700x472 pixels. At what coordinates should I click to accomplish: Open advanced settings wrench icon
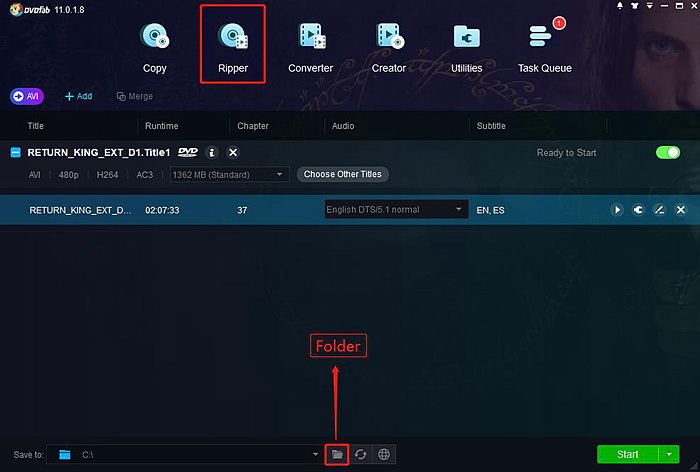(638, 210)
